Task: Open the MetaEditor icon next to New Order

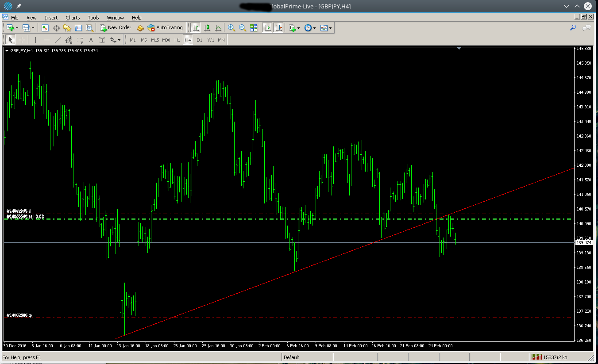Action: coord(140,27)
